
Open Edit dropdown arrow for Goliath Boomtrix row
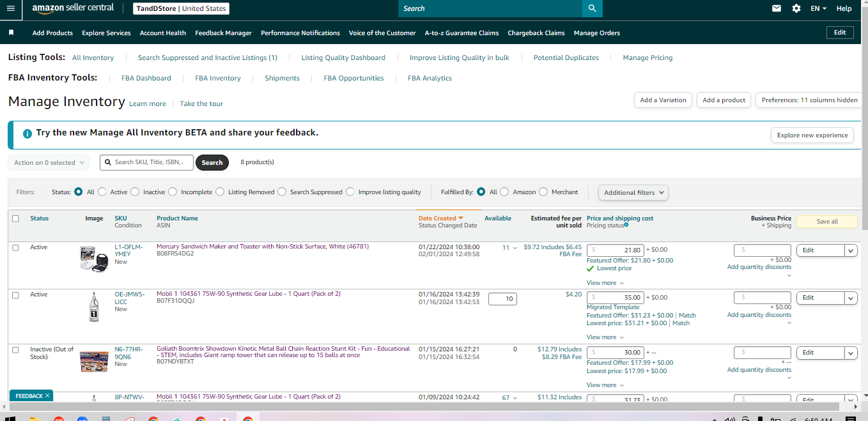(851, 353)
